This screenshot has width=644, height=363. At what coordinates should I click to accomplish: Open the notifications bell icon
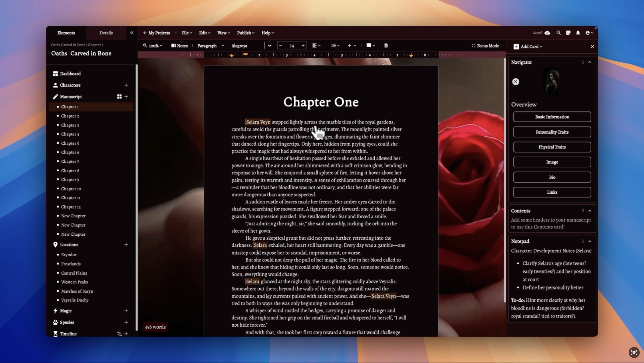(x=578, y=33)
